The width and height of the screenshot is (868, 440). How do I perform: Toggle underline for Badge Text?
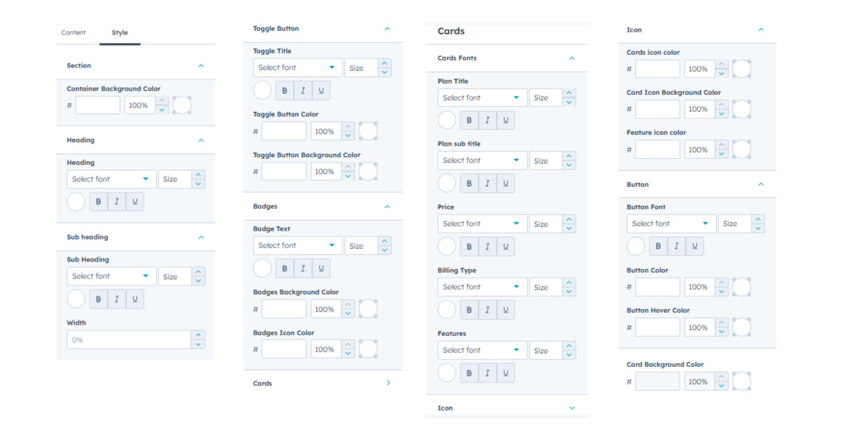click(x=321, y=268)
